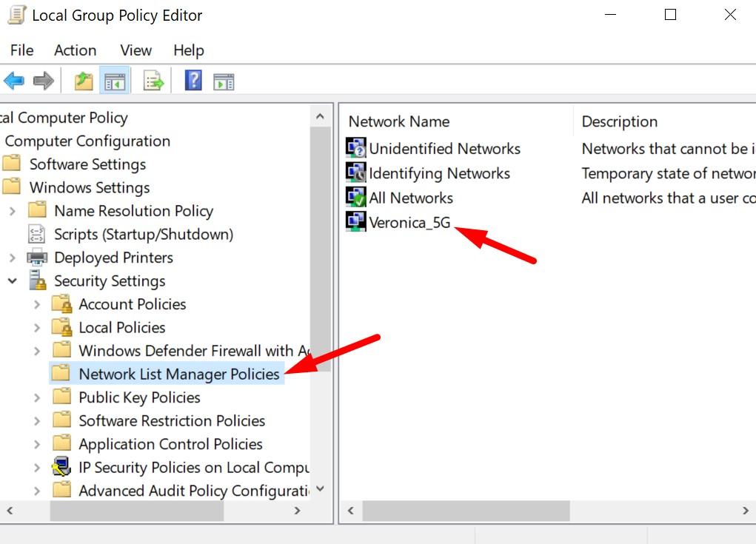This screenshot has width=756, height=544.
Task: Click the tree pane horizontal scroll right arrow
Action: [298, 510]
